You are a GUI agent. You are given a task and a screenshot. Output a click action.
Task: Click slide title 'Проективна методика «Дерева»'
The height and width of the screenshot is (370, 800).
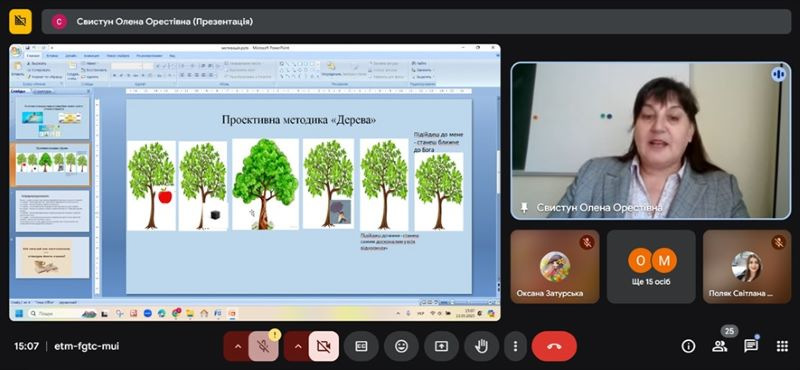coord(299,120)
